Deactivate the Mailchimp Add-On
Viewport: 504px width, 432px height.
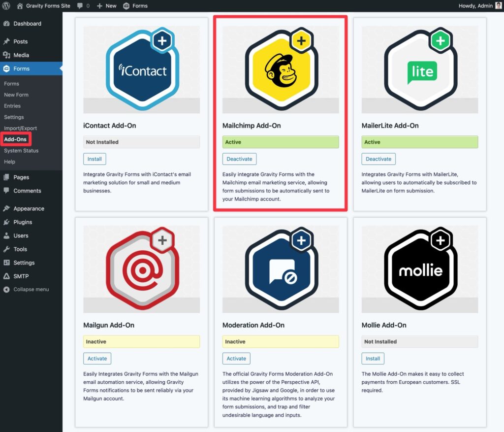(x=239, y=159)
